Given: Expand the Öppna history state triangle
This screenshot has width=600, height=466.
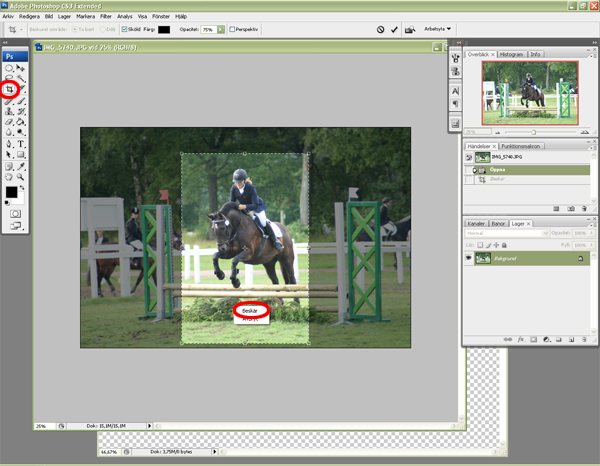Looking at the screenshot, I should (x=475, y=170).
